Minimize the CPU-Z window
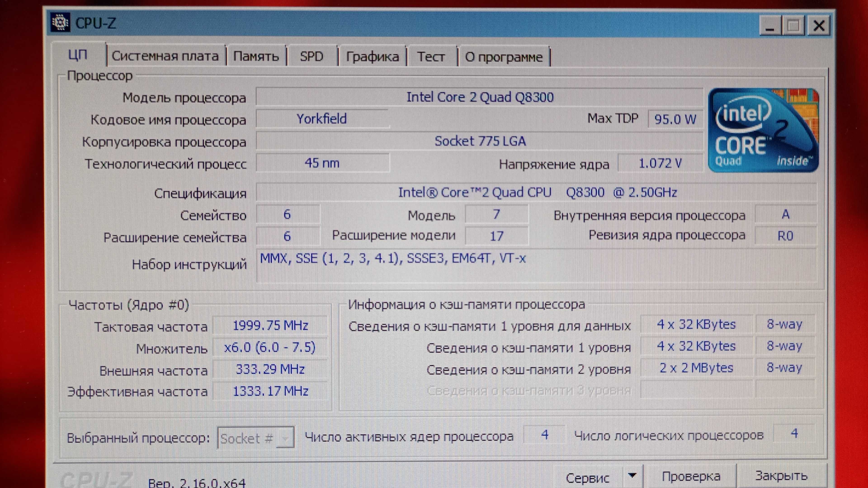868x488 pixels. [770, 25]
